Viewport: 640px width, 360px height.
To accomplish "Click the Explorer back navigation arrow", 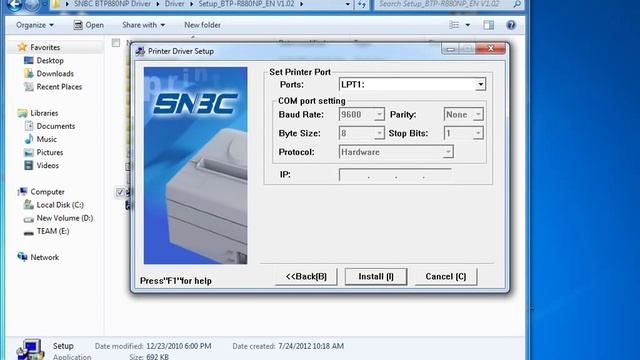I will tap(16, 5).
